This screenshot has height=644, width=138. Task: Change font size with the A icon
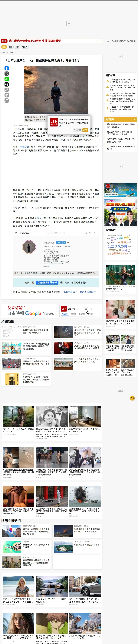[x=7, y=100]
